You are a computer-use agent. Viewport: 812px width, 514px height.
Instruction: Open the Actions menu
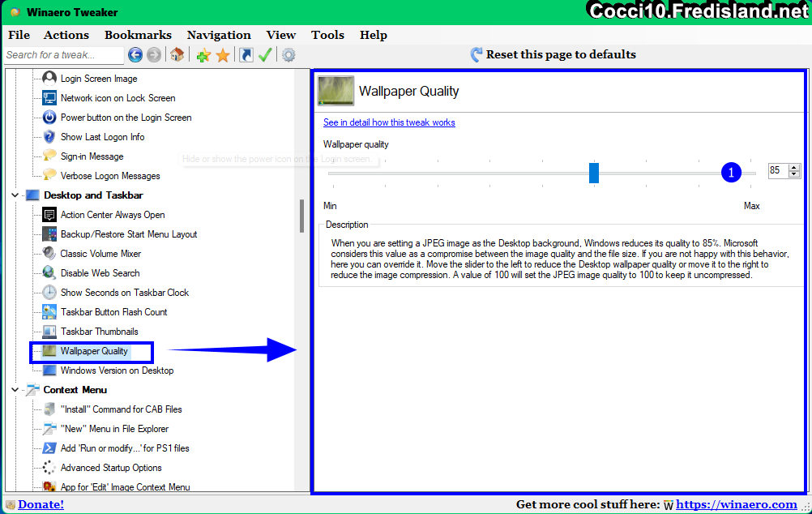coord(66,35)
